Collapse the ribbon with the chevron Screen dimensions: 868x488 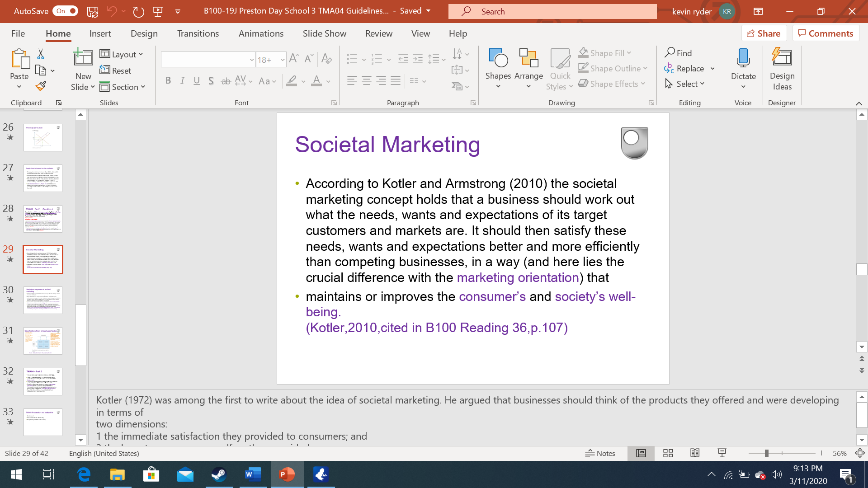point(859,103)
